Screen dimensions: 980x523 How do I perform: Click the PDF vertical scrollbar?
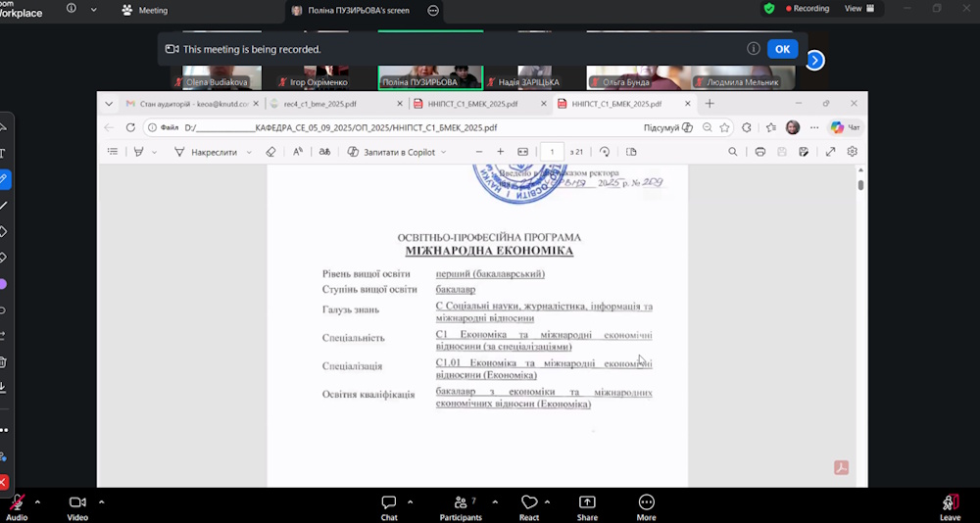tap(860, 184)
